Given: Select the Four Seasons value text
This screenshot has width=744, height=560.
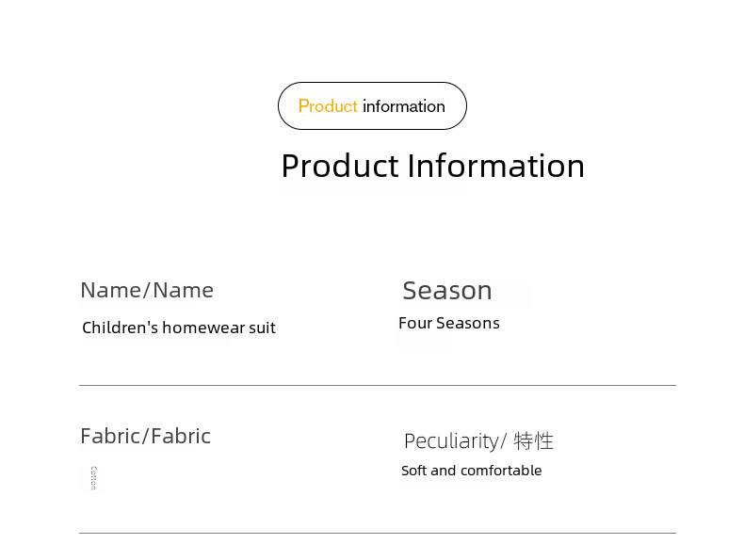Looking at the screenshot, I should point(449,323).
